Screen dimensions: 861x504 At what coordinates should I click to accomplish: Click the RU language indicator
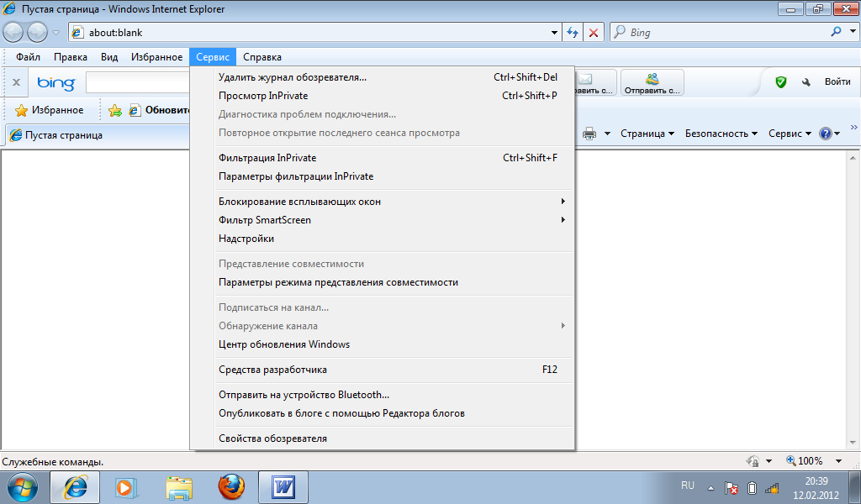pos(688,486)
